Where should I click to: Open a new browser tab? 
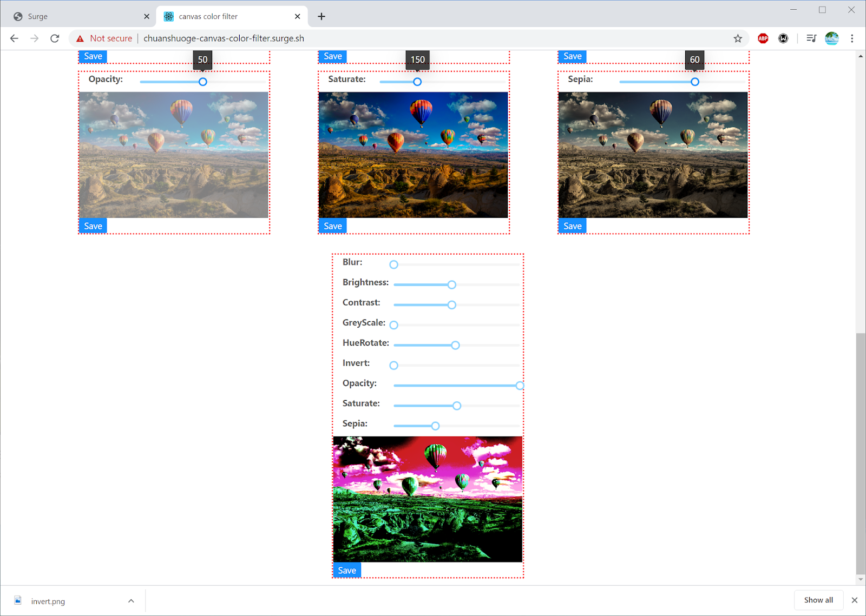point(321,16)
